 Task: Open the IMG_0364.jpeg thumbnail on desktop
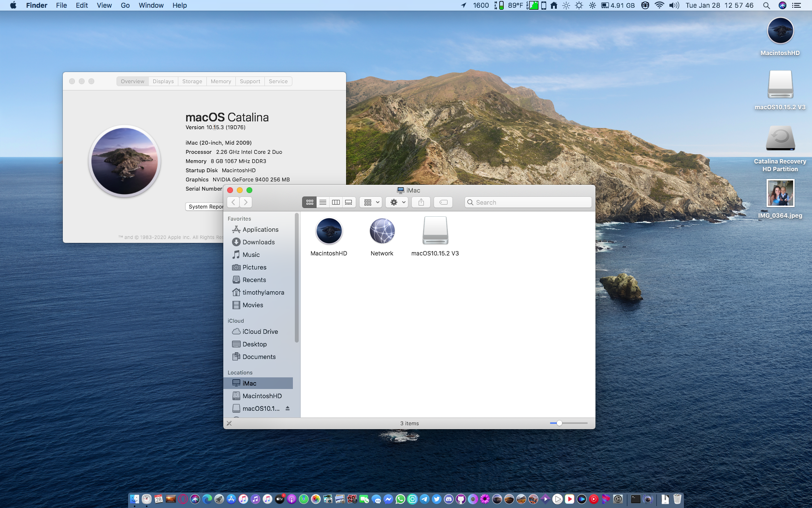780,193
